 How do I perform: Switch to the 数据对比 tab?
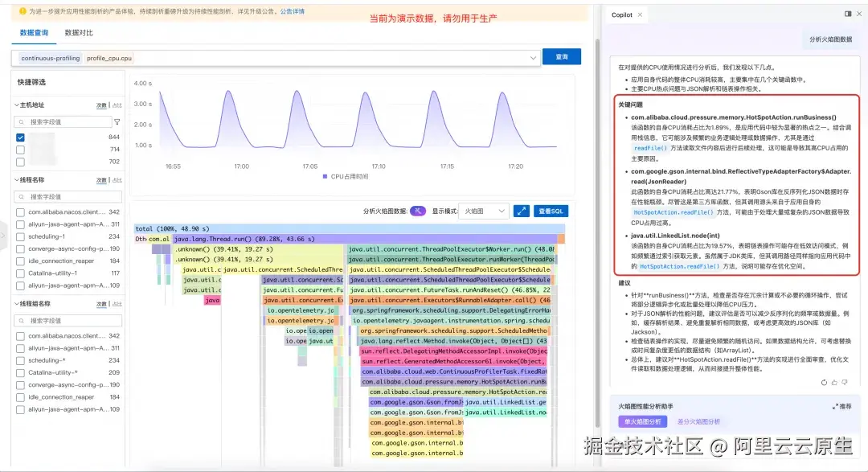click(79, 33)
